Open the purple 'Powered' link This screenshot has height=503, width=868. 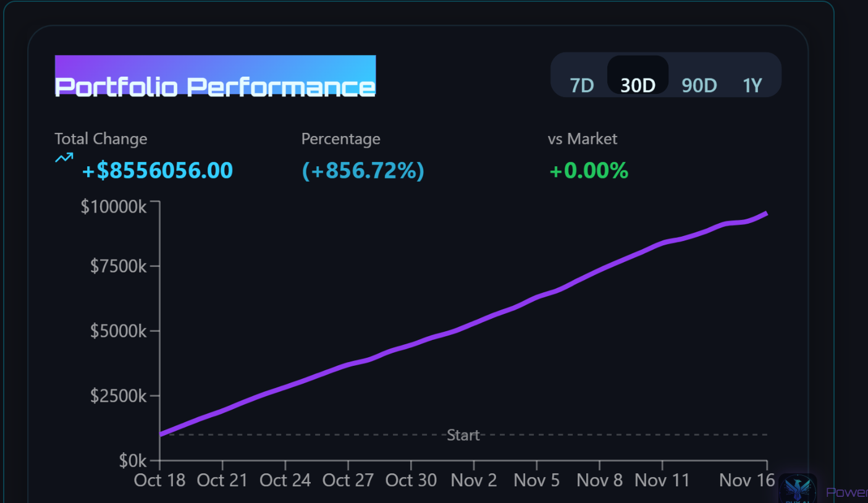click(847, 492)
